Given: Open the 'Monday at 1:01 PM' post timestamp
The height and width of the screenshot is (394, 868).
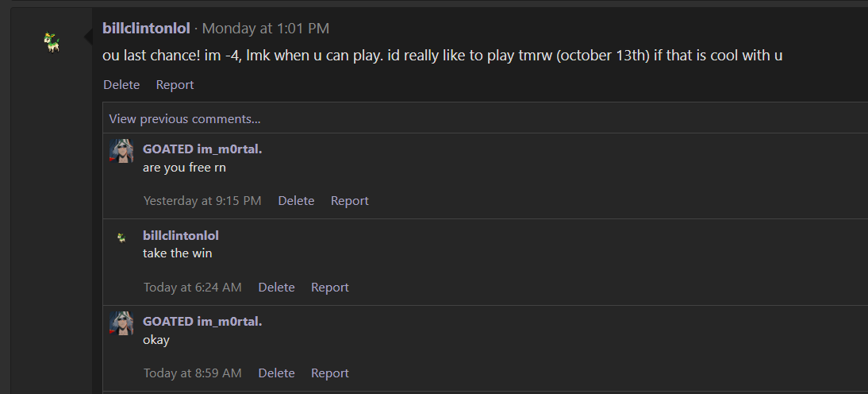Looking at the screenshot, I should click(x=265, y=29).
